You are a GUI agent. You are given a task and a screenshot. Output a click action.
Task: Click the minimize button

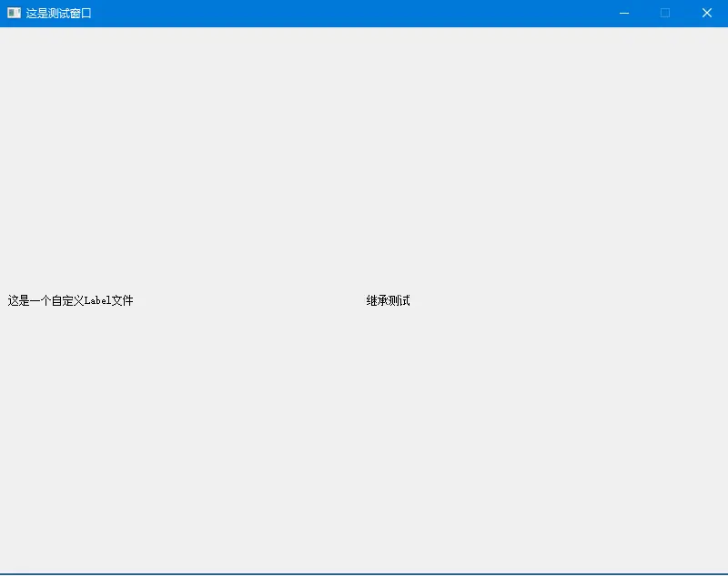click(x=623, y=13)
